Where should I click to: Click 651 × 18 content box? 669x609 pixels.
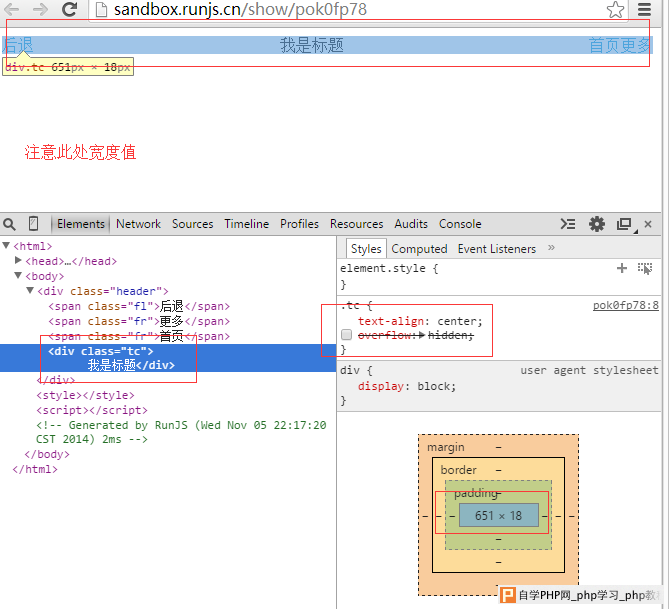pyautogui.click(x=498, y=516)
